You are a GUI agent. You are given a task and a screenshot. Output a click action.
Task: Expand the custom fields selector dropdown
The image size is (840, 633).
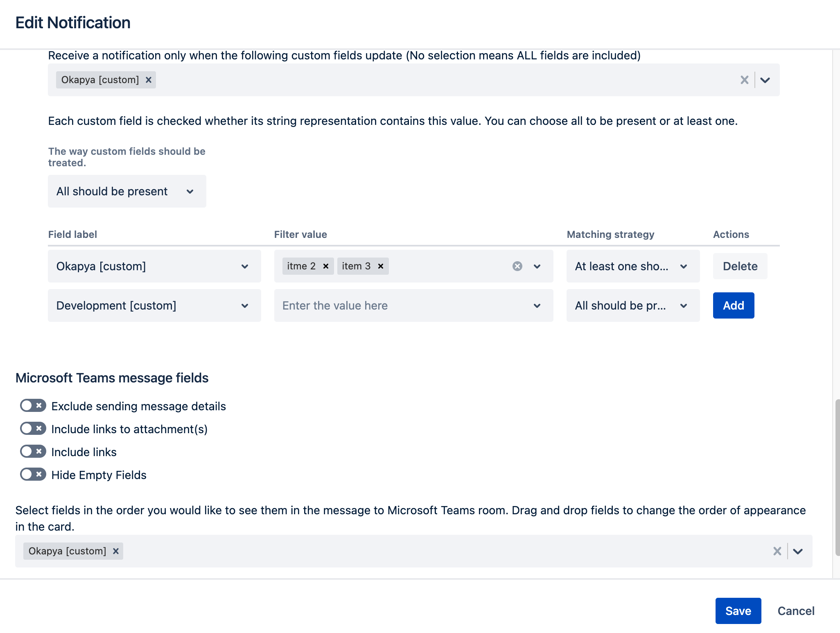pyautogui.click(x=765, y=80)
